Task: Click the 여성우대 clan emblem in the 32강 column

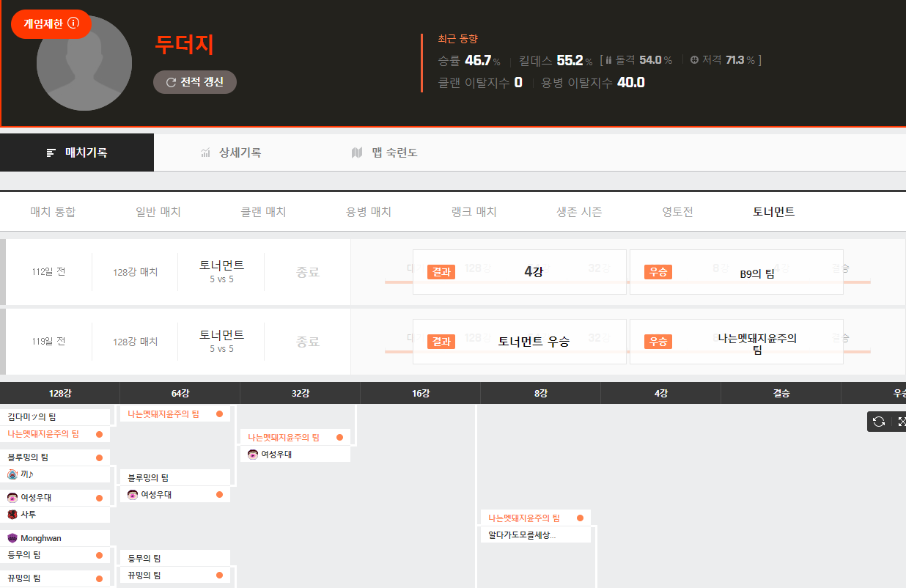Action: tap(253, 455)
